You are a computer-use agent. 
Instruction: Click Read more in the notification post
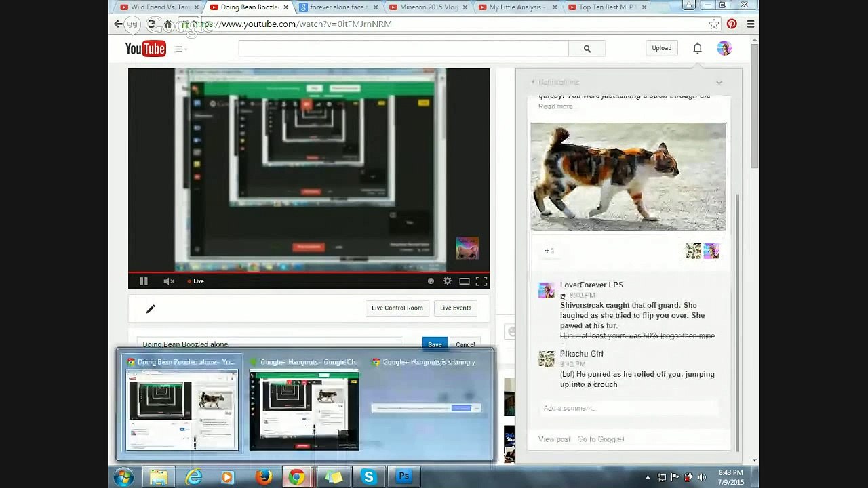click(x=555, y=106)
